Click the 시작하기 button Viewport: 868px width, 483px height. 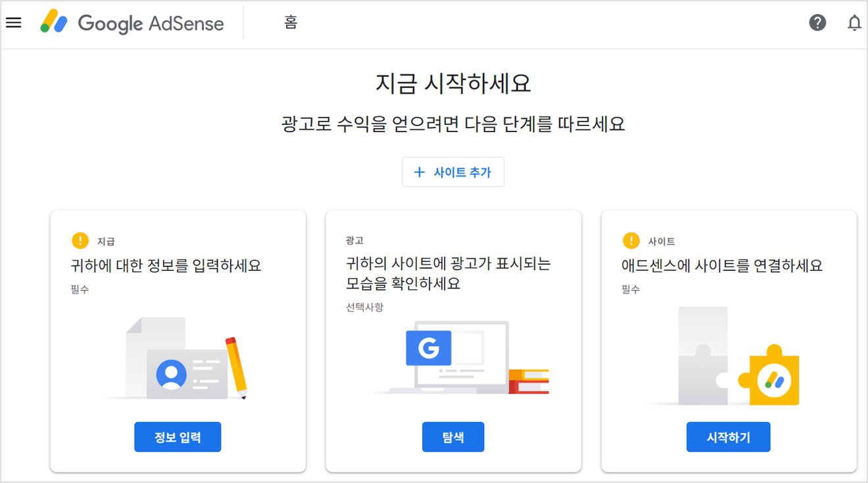pos(729,437)
